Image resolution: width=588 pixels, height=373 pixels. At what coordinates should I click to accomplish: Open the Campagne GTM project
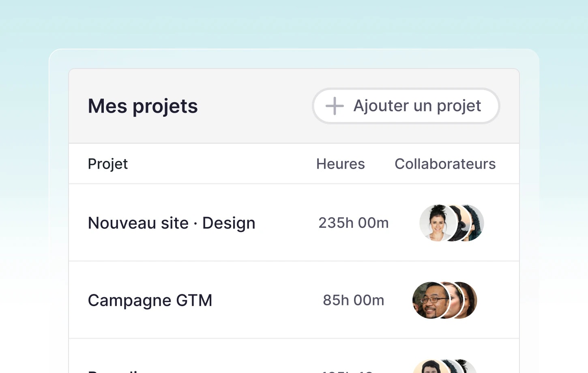click(150, 301)
